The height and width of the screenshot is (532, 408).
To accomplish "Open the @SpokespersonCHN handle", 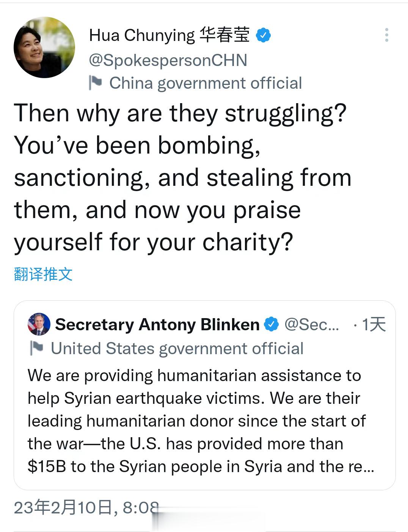I will tap(168, 60).
